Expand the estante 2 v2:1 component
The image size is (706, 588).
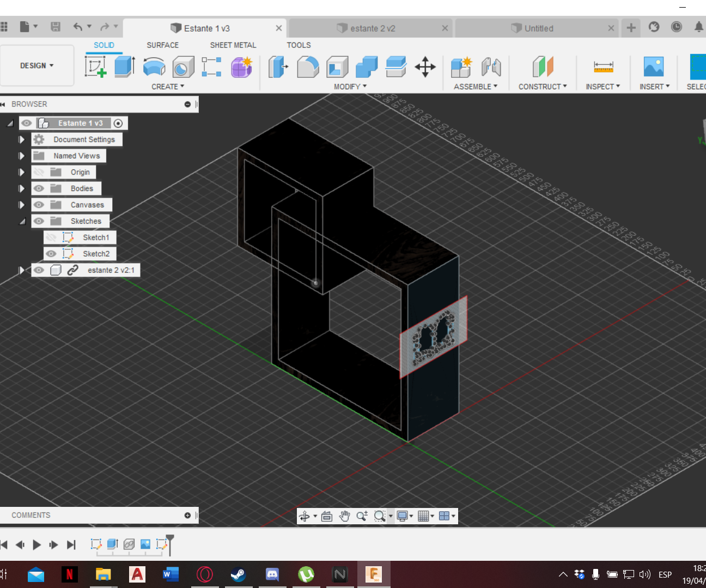tap(21, 270)
